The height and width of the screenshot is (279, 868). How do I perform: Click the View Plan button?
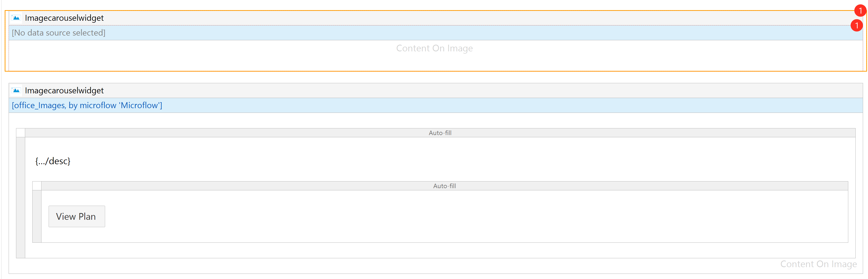click(x=76, y=216)
